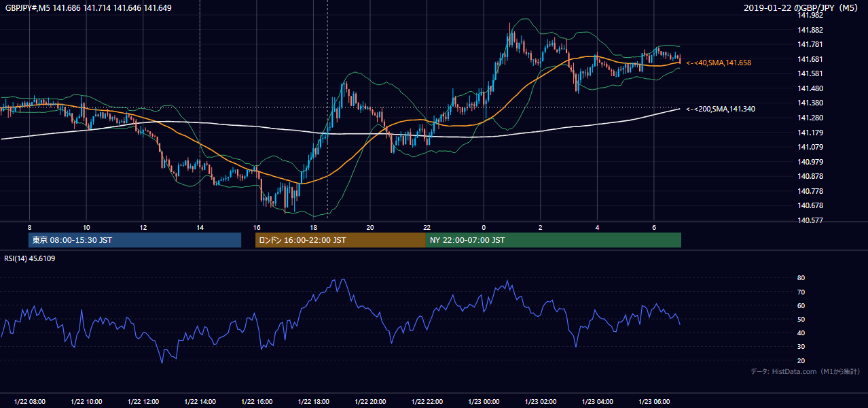
Task: Click hour 12 on price chart time axis
Action: [143, 227]
